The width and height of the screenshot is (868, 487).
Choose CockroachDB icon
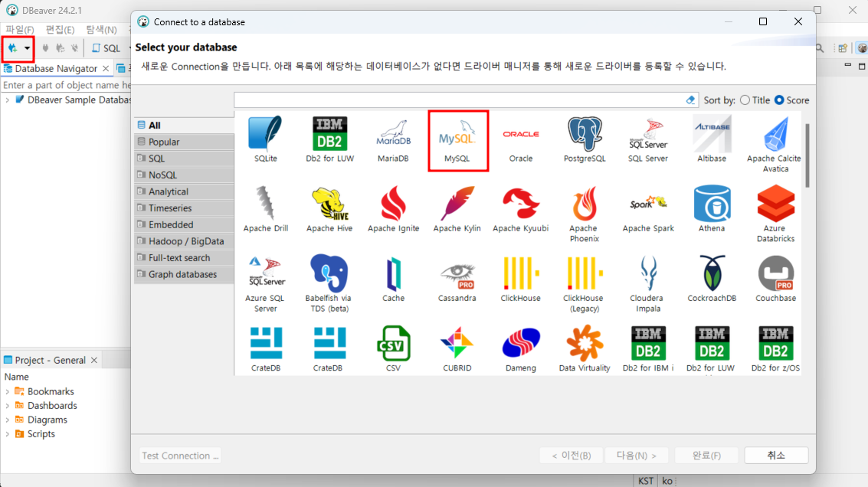pyautogui.click(x=712, y=279)
